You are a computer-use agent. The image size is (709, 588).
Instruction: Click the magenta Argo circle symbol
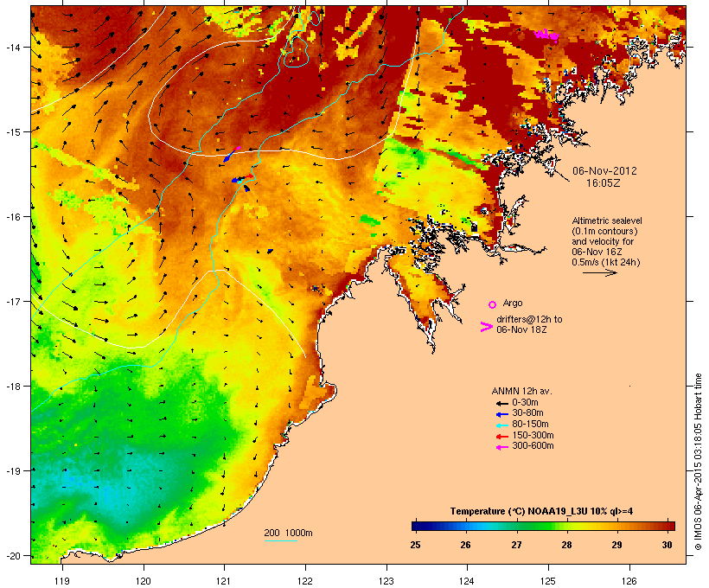pyautogui.click(x=493, y=304)
